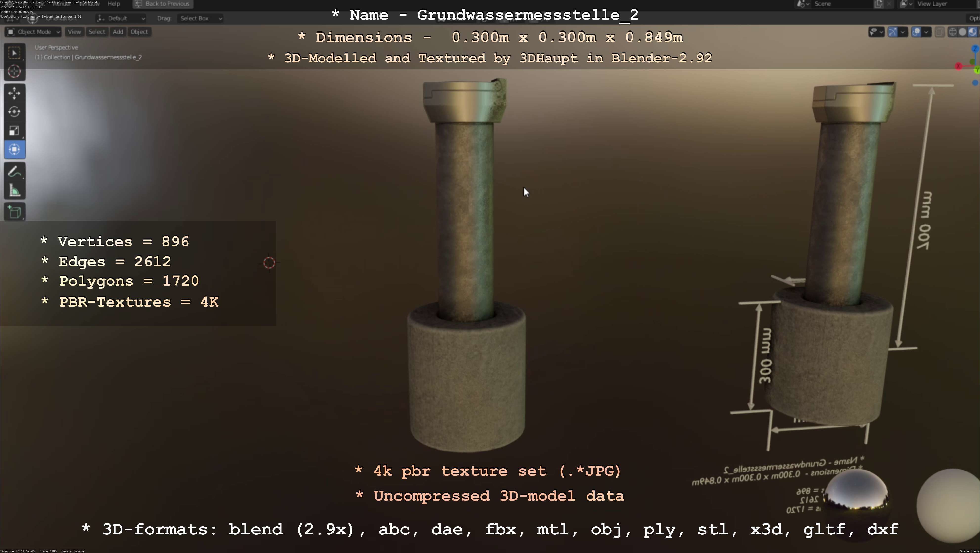This screenshot has height=553, width=980.
Task: Select material preview viewport shading
Action: click(x=972, y=32)
